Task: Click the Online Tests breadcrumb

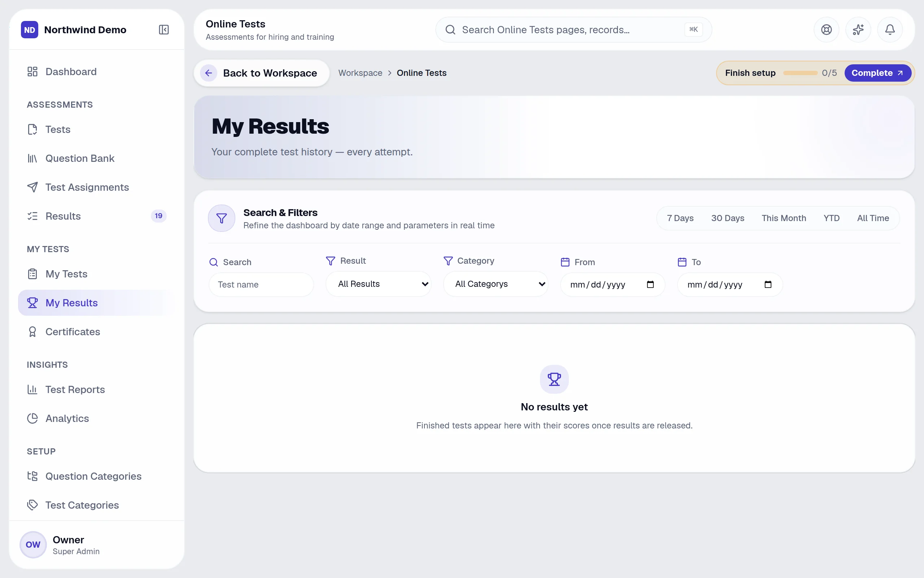Action: tap(422, 73)
